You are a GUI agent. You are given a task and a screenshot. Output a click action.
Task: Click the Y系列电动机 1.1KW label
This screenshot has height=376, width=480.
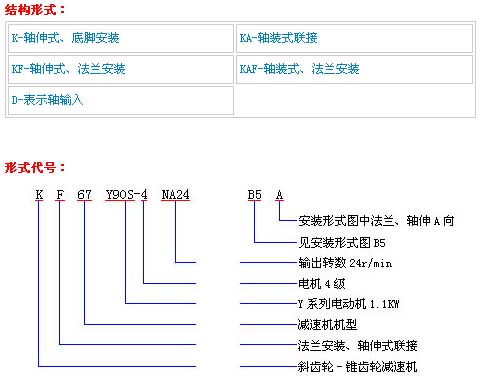[x=348, y=304]
